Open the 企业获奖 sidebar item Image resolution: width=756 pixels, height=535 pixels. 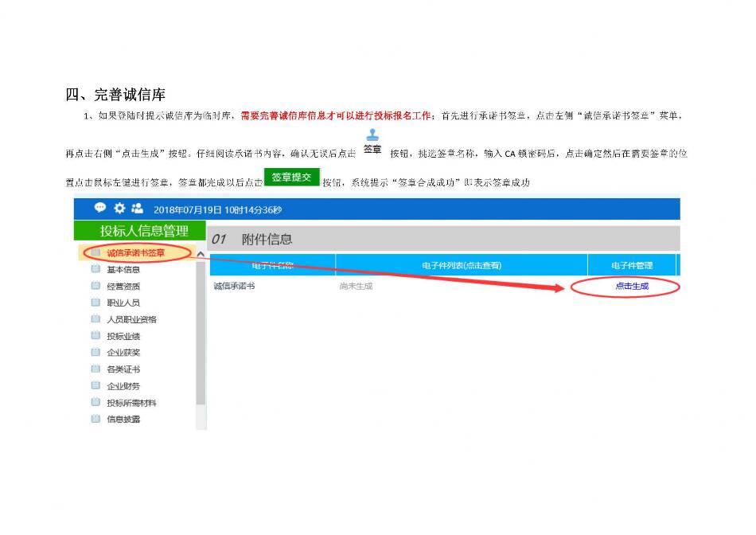coord(123,353)
